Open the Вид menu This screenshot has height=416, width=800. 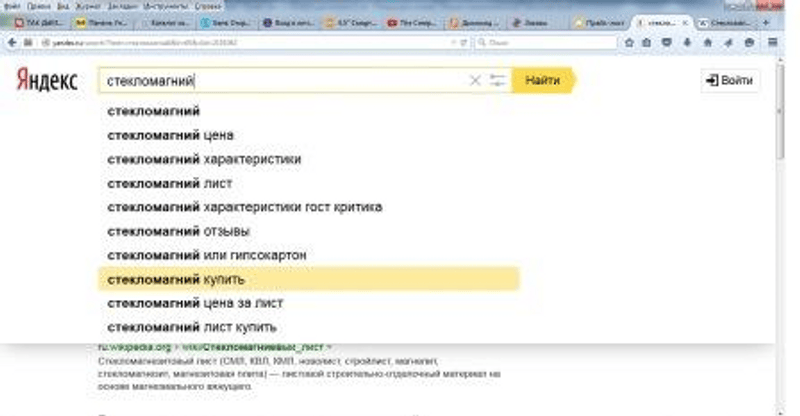pos(63,7)
